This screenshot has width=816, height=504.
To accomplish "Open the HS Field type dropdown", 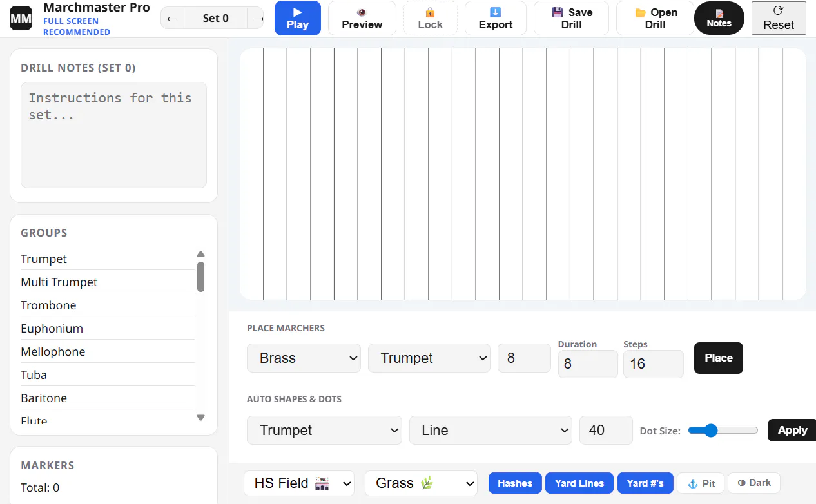I will (x=299, y=483).
